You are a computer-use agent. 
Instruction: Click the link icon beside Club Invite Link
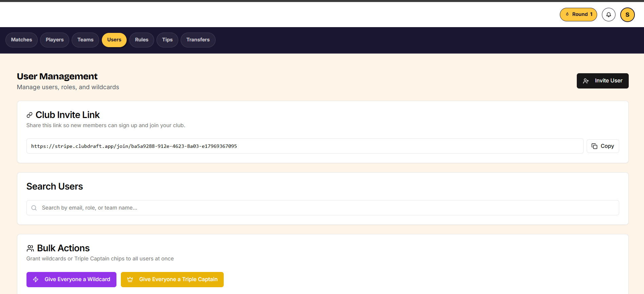30,115
